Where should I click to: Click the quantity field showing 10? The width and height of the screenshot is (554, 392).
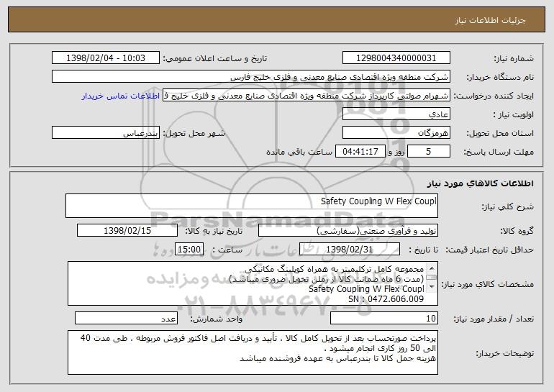pos(384,318)
